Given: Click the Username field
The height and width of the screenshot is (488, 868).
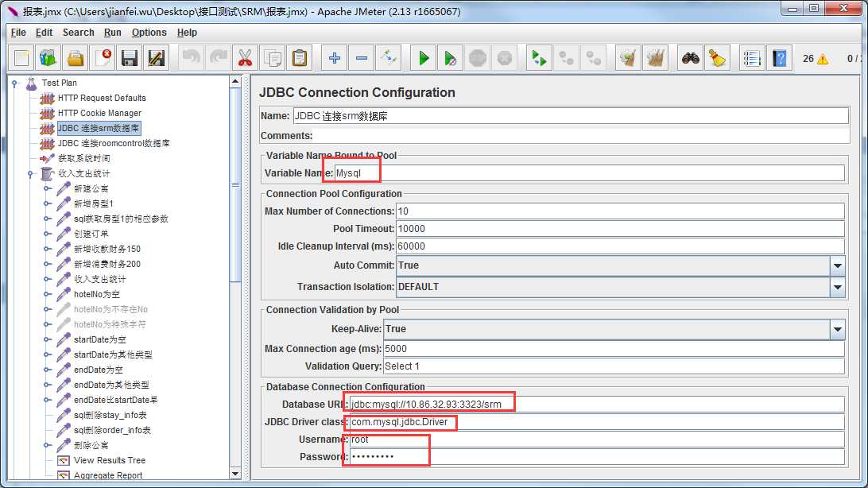Looking at the screenshot, I should tap(597, 440).
